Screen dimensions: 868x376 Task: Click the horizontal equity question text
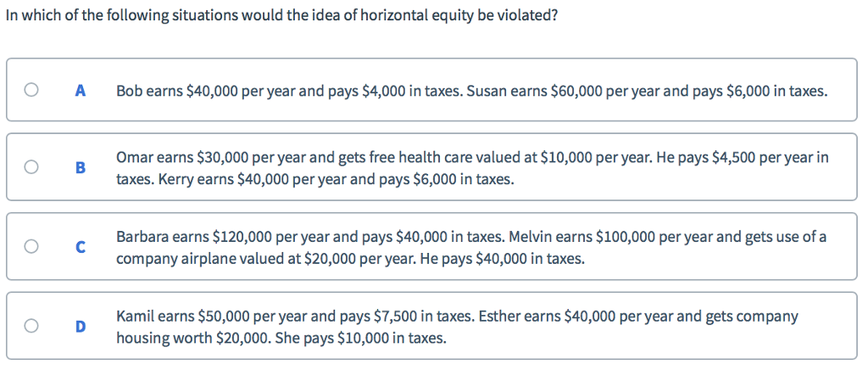coord(281,16)
